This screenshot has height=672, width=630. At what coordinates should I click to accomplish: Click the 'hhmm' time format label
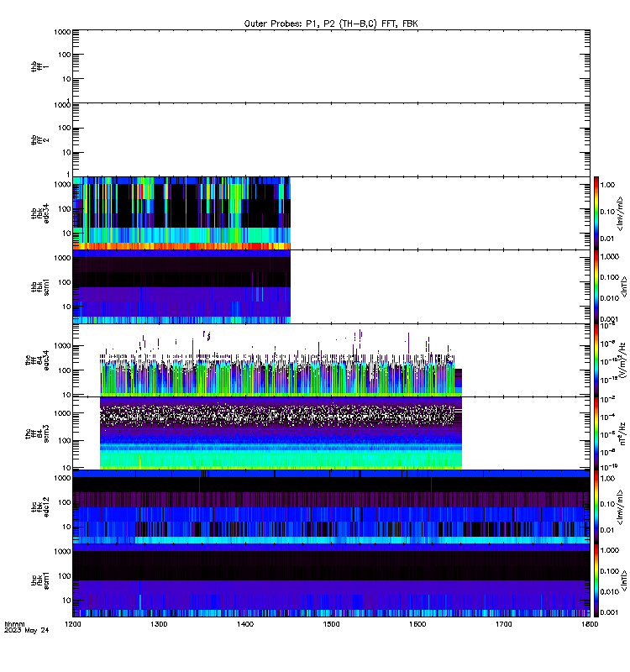[x=14, y=624]
